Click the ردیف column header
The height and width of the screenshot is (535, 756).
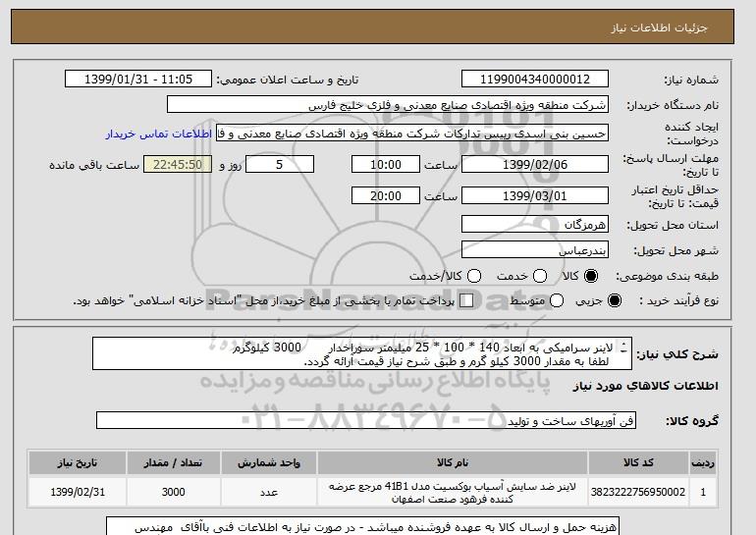(x=703, y=462)
